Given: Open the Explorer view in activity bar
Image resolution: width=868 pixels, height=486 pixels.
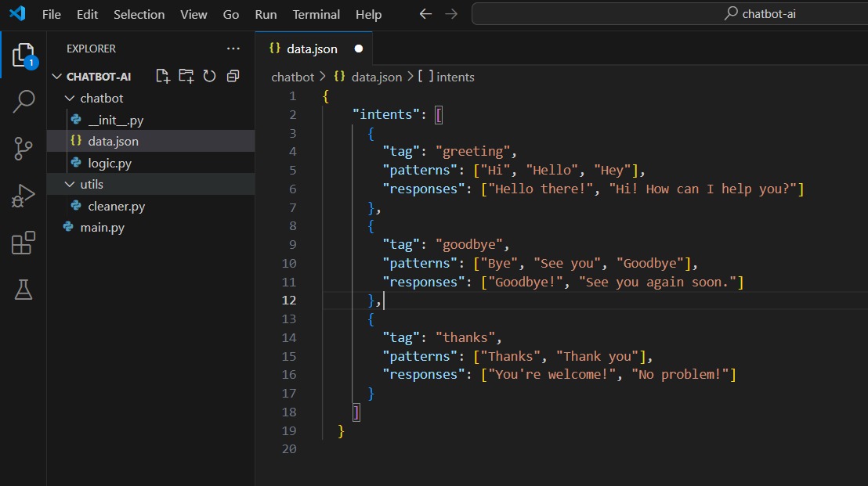Looking at the screenshot, I should point(24,56).
